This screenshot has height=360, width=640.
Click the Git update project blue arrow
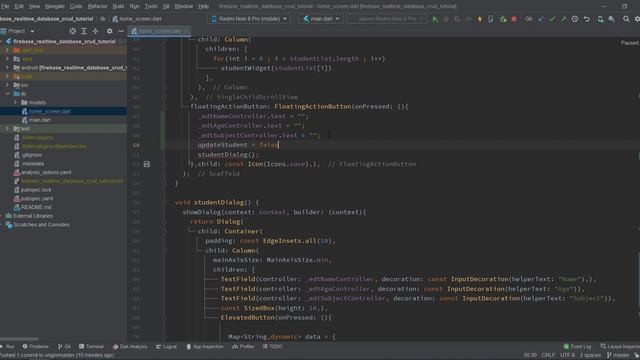tap(541, 19)
